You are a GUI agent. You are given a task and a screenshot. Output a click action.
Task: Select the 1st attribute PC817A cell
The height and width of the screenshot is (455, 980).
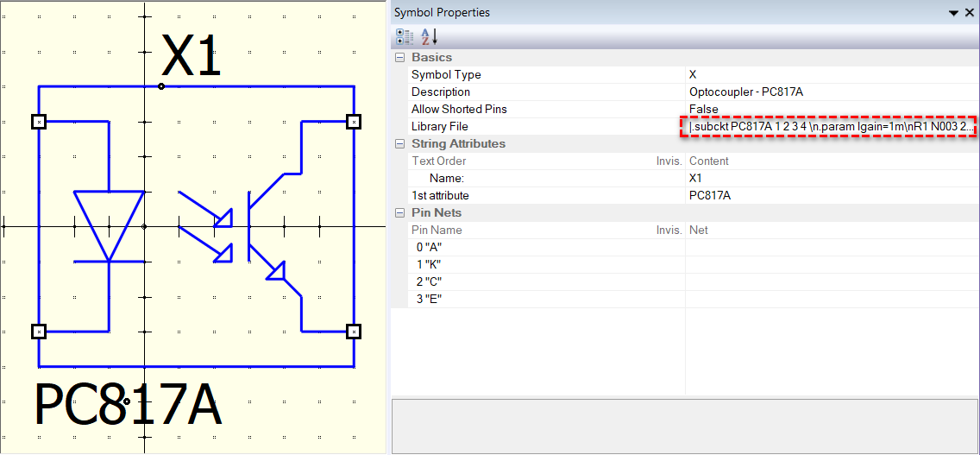coord(832,196)
